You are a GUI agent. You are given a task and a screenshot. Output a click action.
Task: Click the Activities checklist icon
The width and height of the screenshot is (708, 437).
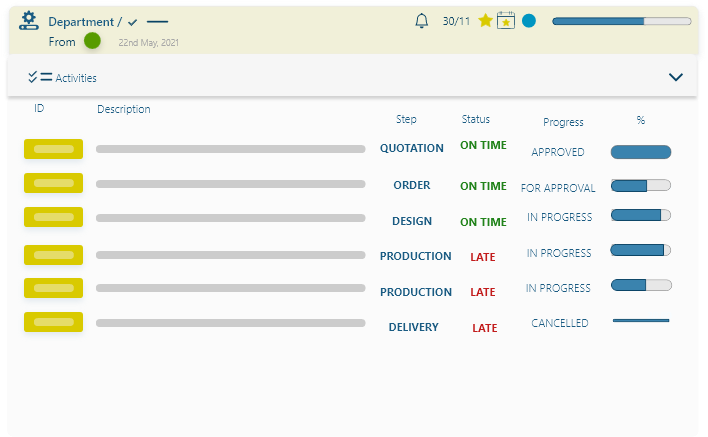click(40, 77)
